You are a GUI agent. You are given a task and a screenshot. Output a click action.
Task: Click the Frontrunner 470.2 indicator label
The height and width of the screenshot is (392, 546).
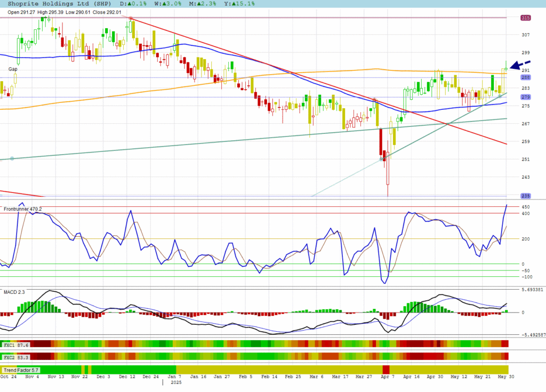click(22, 209)
